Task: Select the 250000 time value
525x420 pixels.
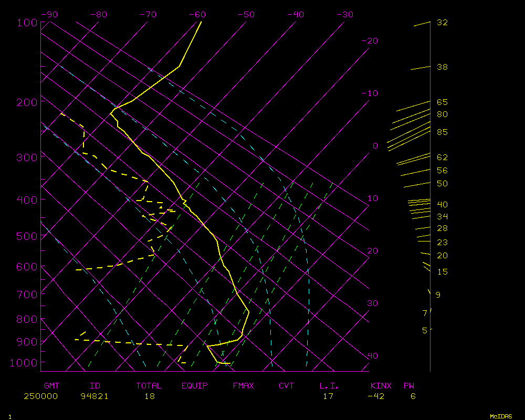Action: (x=40, y=396)
